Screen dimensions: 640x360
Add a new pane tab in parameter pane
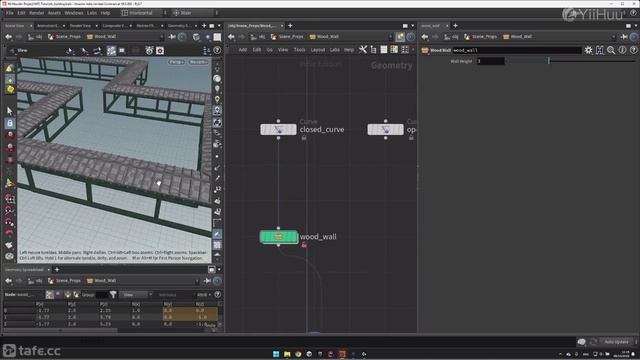pos(456,26)
